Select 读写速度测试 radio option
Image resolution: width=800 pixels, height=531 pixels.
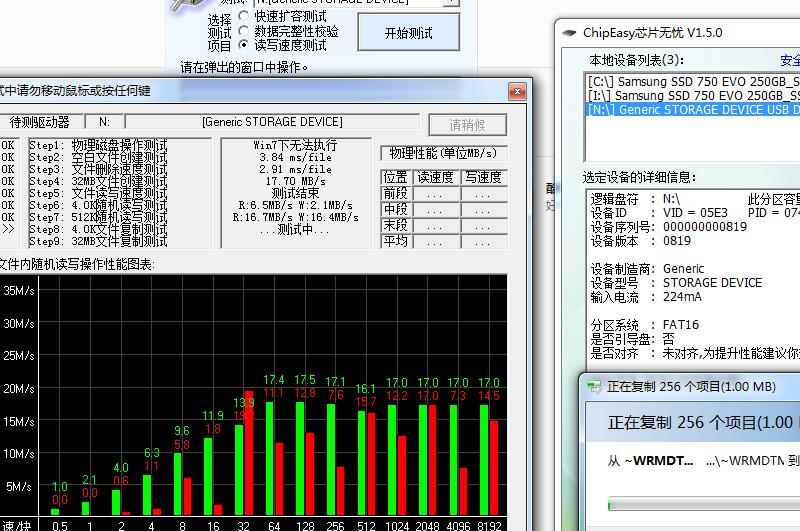[244, 45]
